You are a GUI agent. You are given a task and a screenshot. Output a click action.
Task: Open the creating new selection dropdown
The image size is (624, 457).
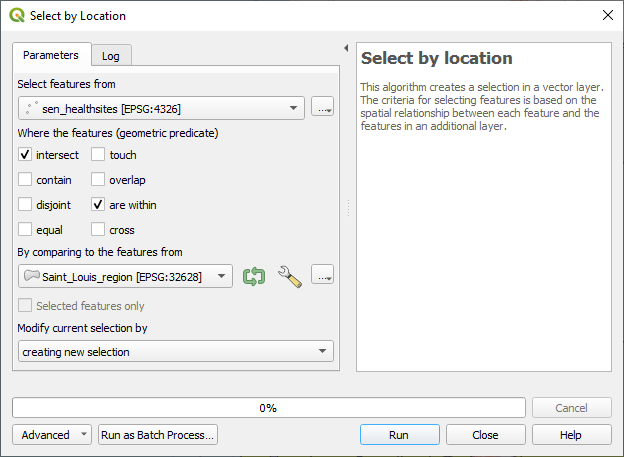(175, 351)
